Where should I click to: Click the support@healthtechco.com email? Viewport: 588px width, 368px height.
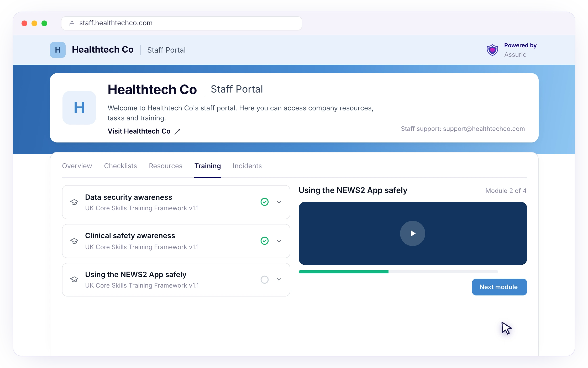point(484,129)
